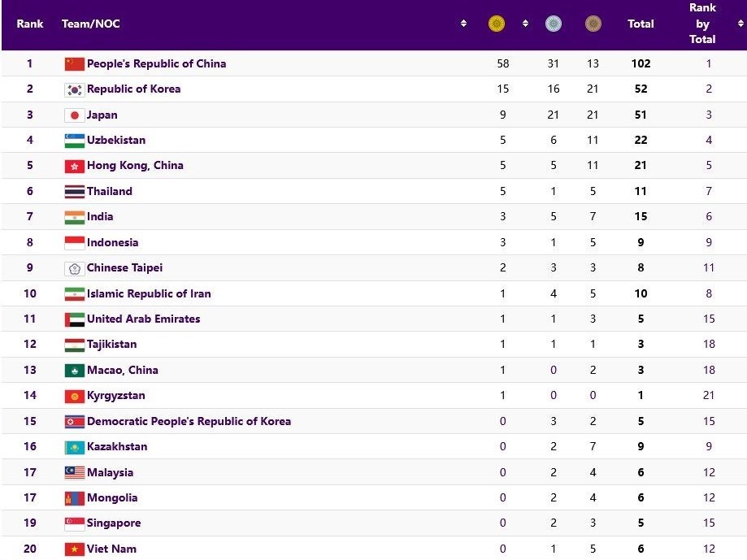Click the Malaysia flag icon
This screenshot has height=560, width=747.
[x=74, y=473]
